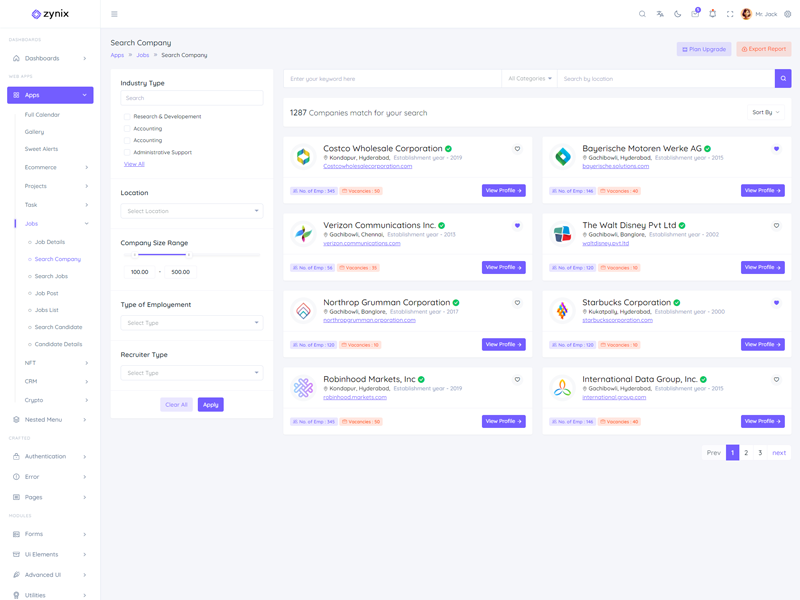
Task: Expand the Ecommerce sidebar menu
Action: (x=55, y=167)
